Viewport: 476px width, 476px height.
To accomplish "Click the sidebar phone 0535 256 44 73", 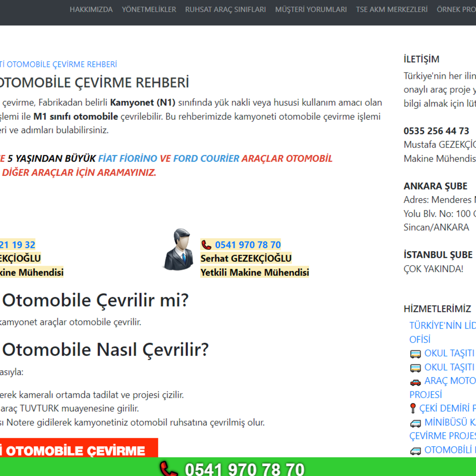I will click(x=436, y=131).
